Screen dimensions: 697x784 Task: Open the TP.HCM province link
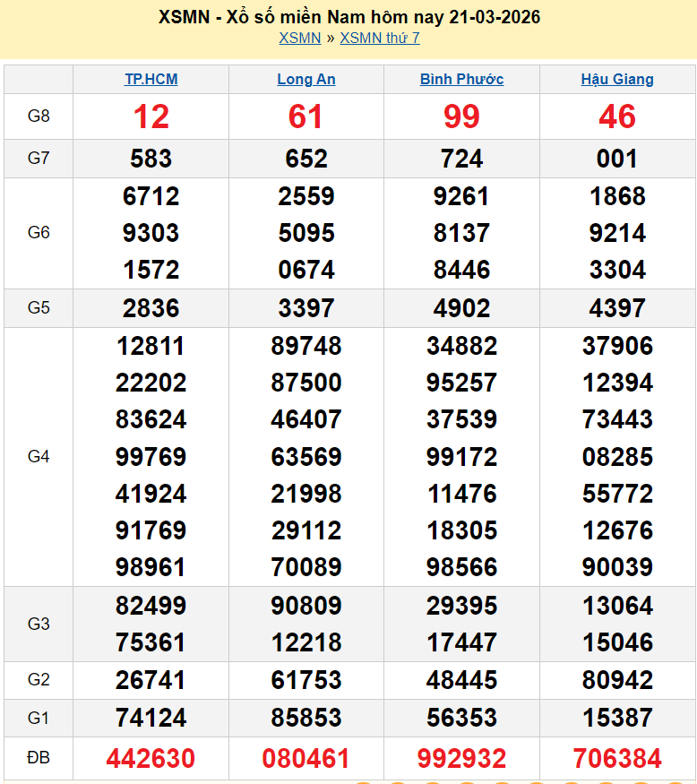coord(151,79)
